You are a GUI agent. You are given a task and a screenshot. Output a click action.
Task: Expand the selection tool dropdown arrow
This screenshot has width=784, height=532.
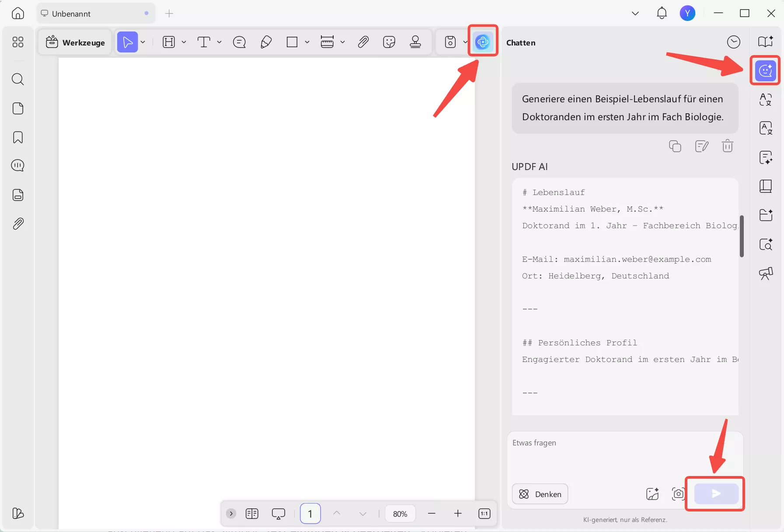[143, 42]
